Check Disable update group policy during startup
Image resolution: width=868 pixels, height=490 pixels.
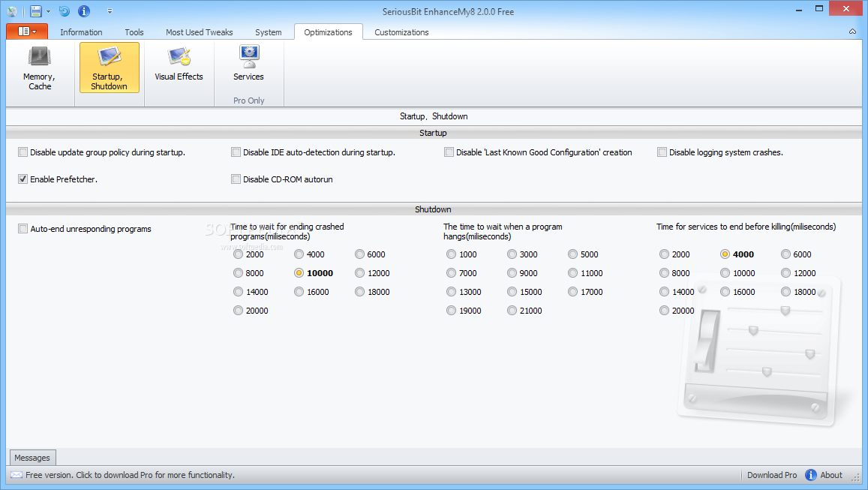(23, 152)
